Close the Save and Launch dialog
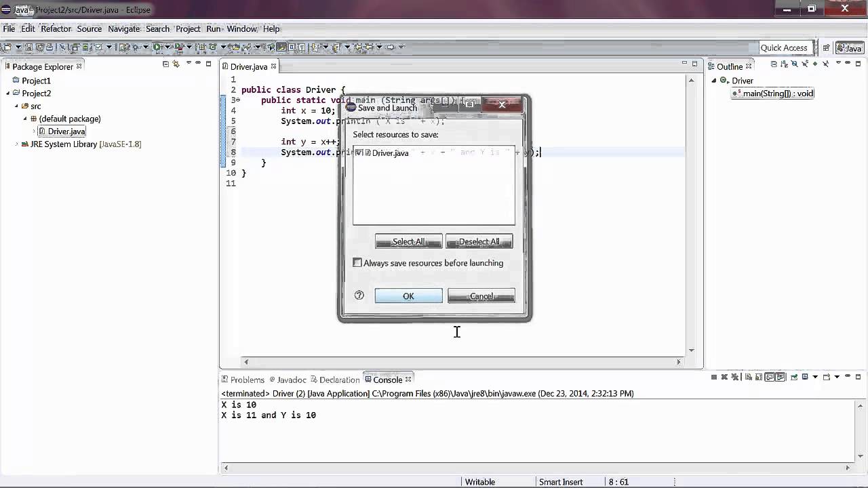The image size is (868, 488). [x=502, y=104]
